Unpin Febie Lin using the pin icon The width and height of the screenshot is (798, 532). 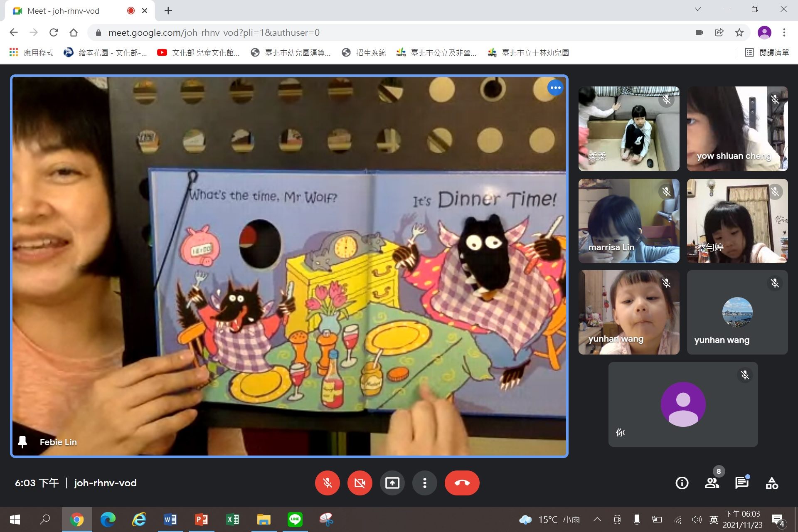click(22, 442)
